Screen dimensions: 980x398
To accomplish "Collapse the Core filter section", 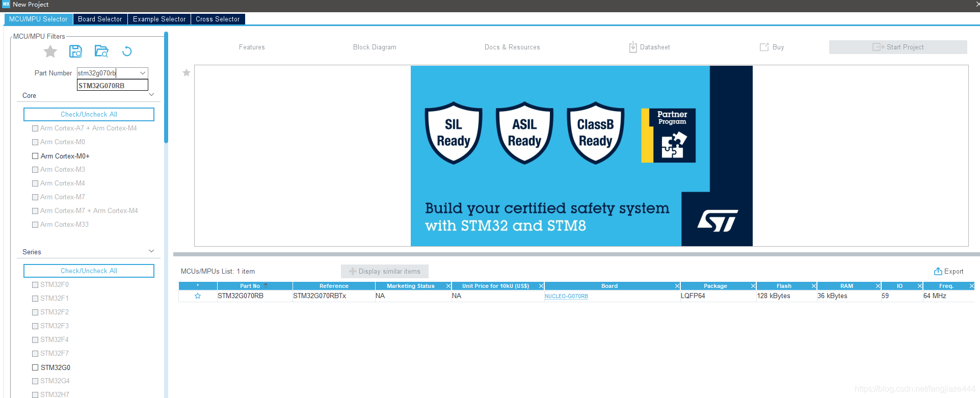I will click(151, 95).
